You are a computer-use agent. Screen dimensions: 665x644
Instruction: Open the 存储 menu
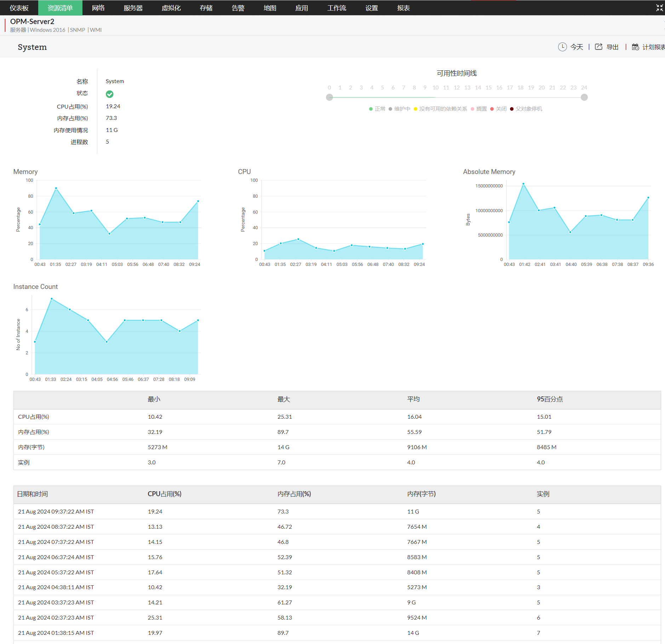click(206, 8)
